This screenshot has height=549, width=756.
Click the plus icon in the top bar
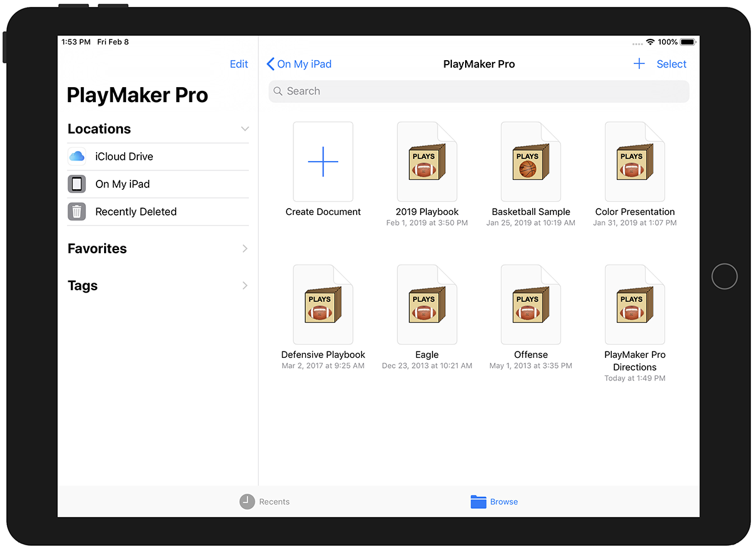click(x=639, y=64)
